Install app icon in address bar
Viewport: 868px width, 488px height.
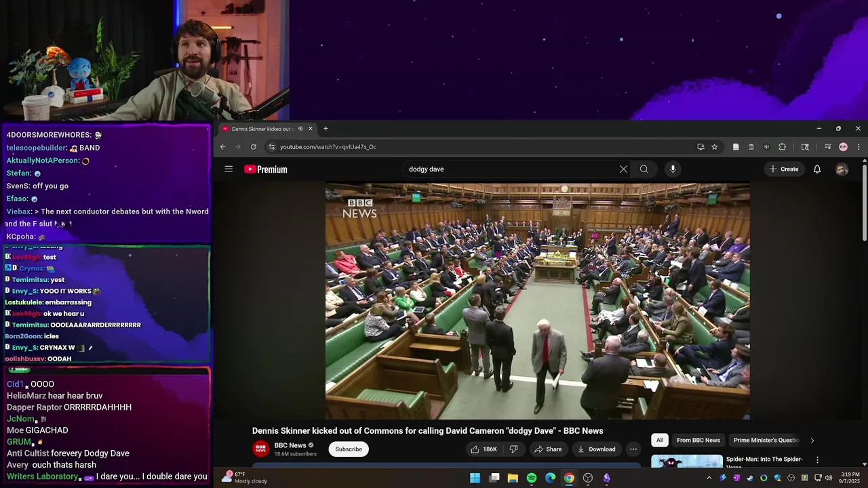tap(701, 147)
